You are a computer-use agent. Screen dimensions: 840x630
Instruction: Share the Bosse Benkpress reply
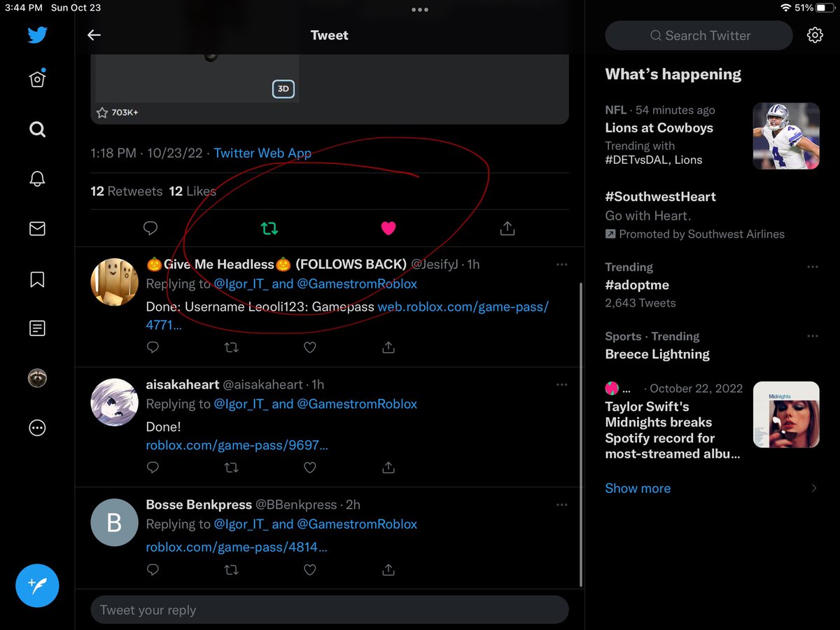pyautogui.click(x=388, y=570)
